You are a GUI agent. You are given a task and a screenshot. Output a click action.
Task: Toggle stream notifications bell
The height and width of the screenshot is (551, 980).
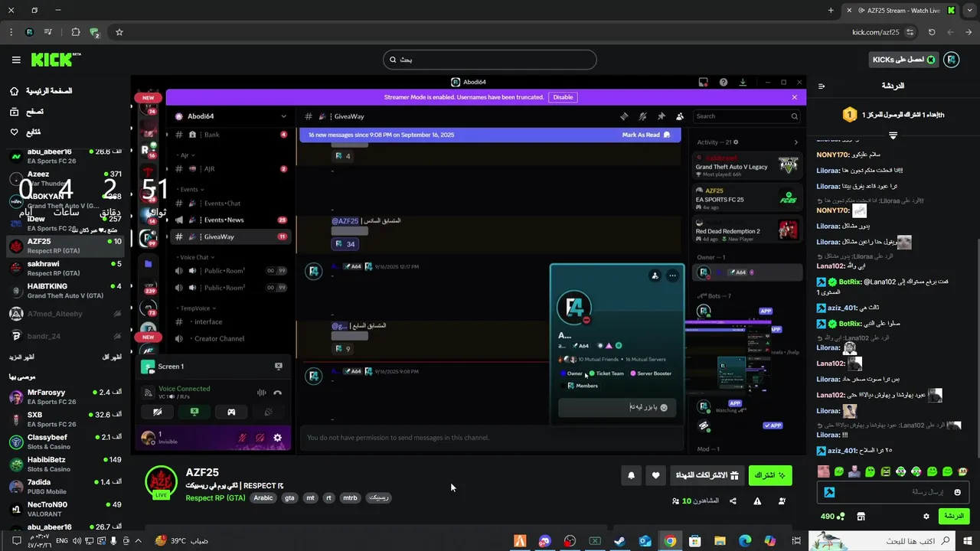631,475
